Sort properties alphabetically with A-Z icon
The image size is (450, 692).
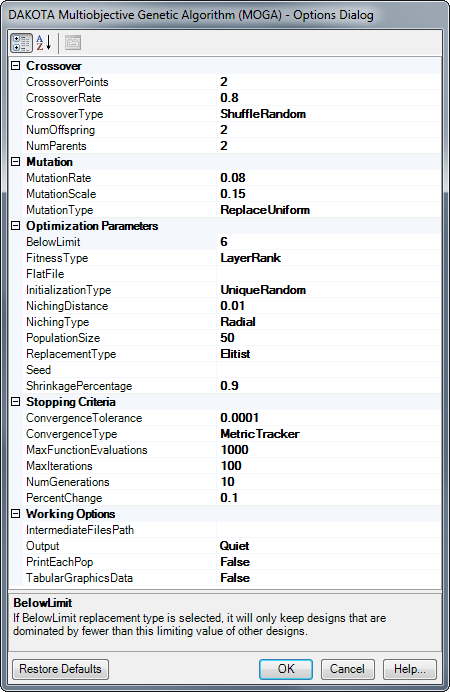point(44,43)
